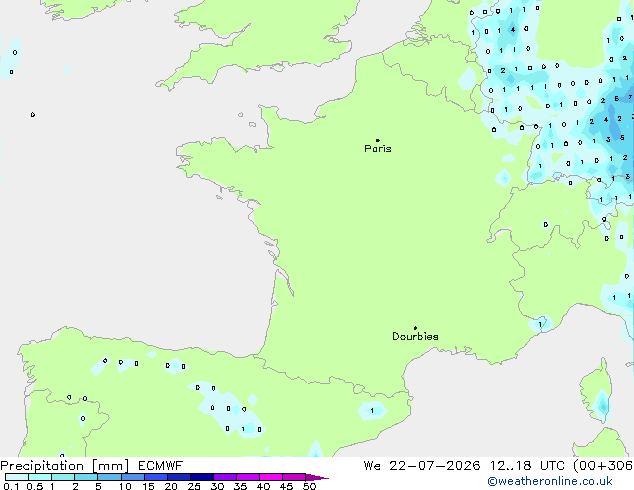Pick the 25–30 mm dark navy legend swatch
This screenshot has height=490, width=634.
point(202,477)
